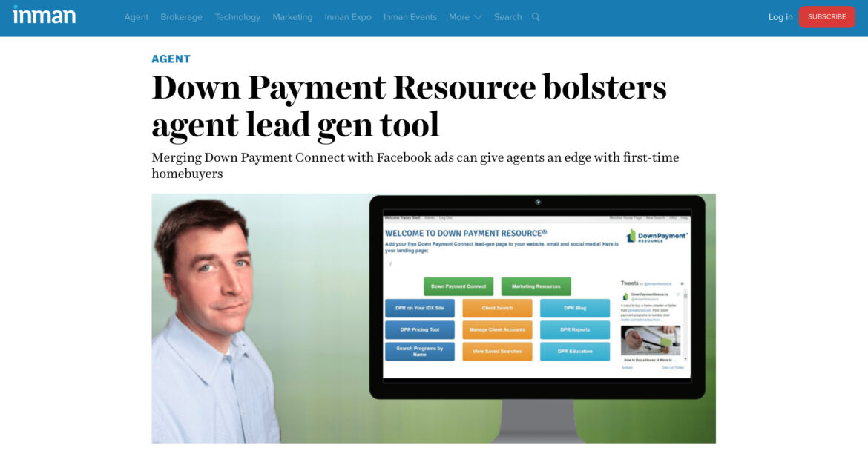This screenshot has width=868, height=451.
Task: Click the search magnifier icon
Action: coord(536,17)
